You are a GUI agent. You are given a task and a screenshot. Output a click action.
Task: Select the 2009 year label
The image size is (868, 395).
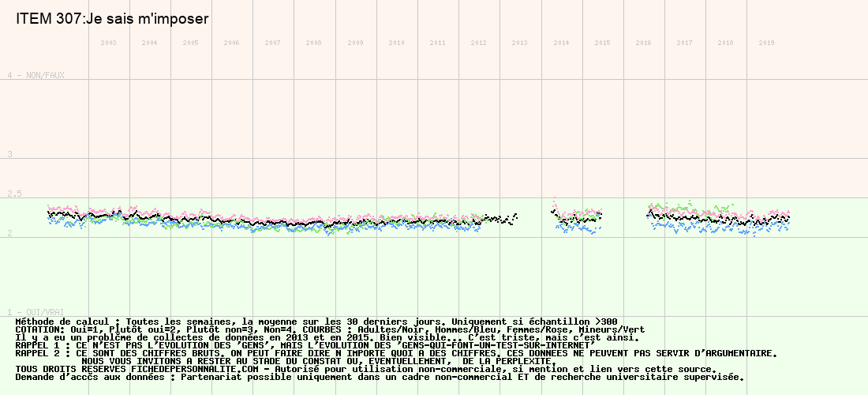click(x=355, y=43)
